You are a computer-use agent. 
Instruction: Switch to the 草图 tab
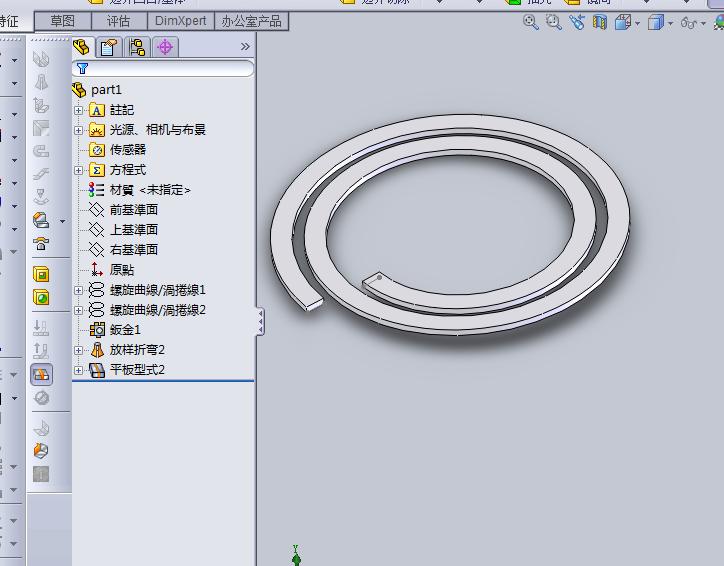click(63, 21)
